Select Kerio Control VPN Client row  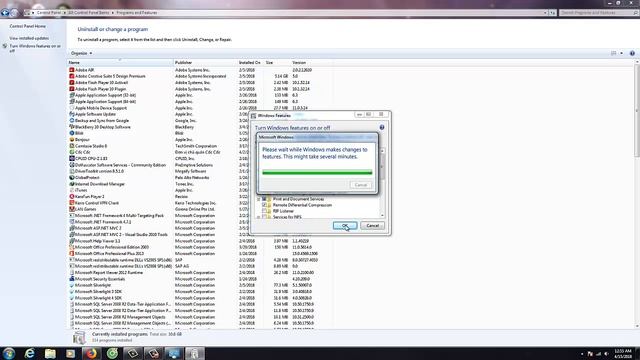click(x=200, y=203)
